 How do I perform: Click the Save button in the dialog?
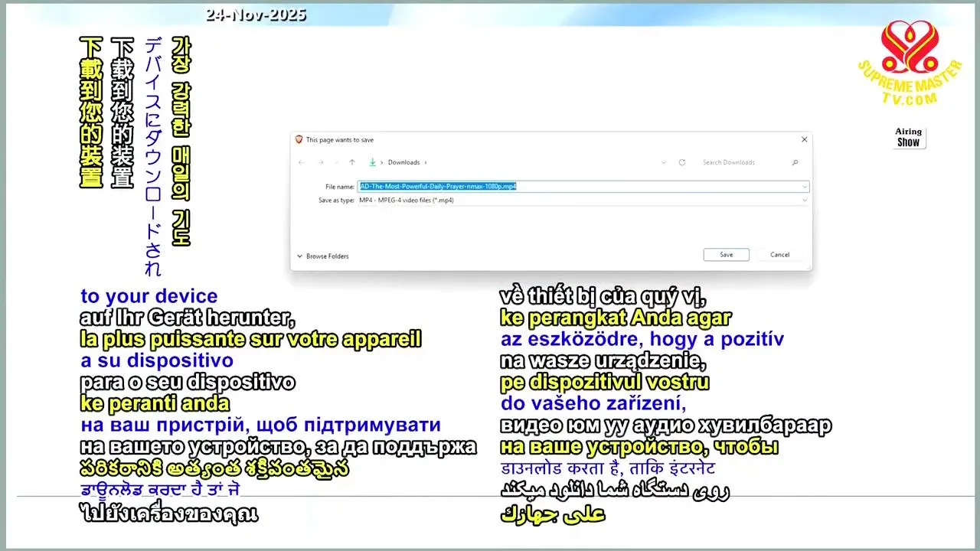click(x=726, y=255)
